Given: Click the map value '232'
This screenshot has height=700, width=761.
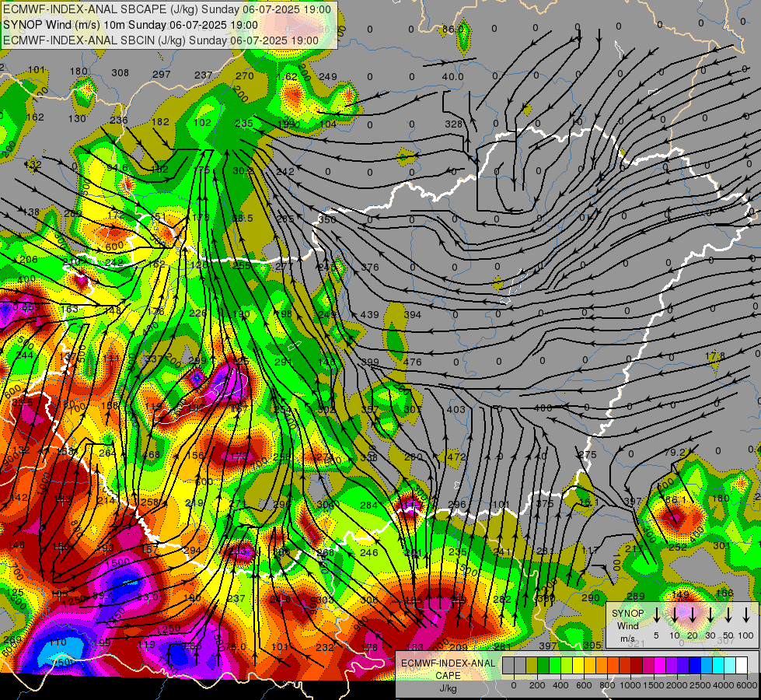Looking at the screenshot, I should click(x=325, y=648).
